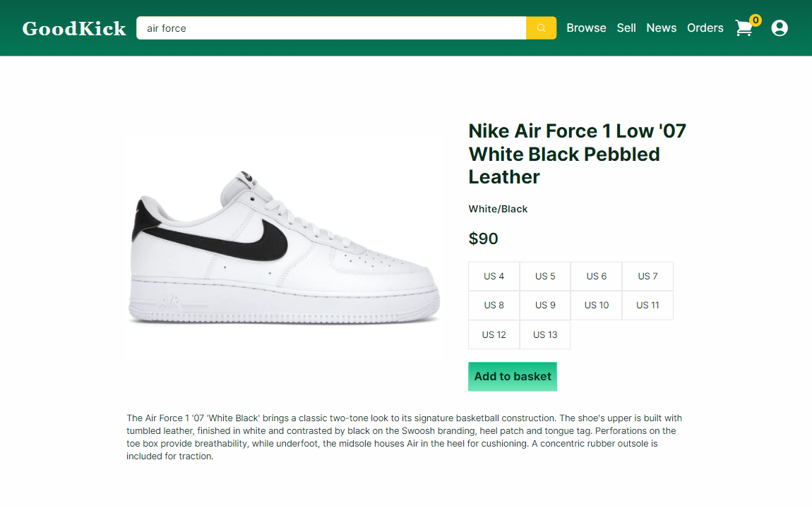Click the GoodKick logo
Image resolution: width=812 pixels, height=508 pixels.
click(x=74, y=28)
